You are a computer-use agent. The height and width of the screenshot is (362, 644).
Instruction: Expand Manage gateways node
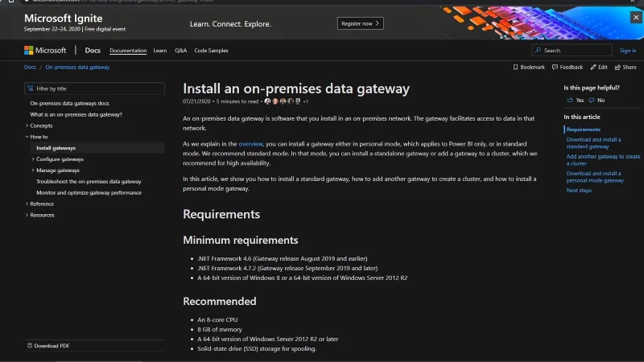click(33, 170)
